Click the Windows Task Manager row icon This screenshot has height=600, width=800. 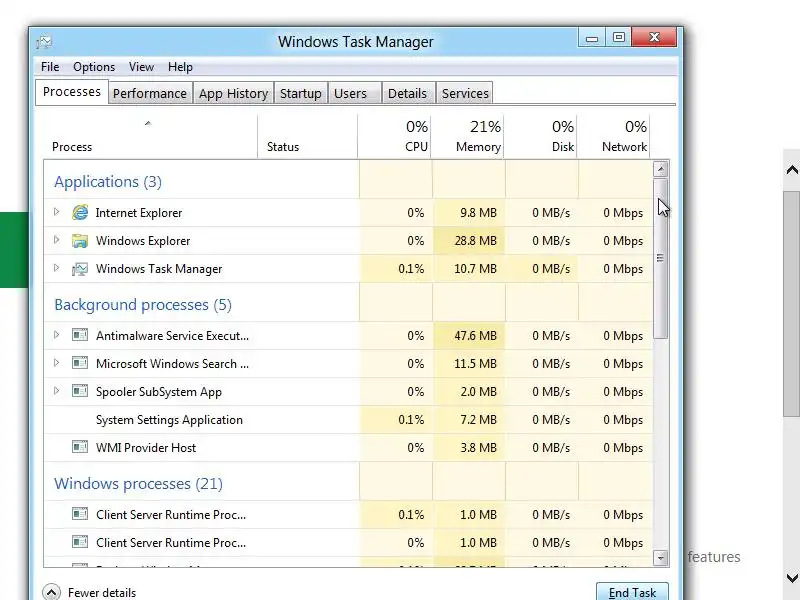click(80, 268)
